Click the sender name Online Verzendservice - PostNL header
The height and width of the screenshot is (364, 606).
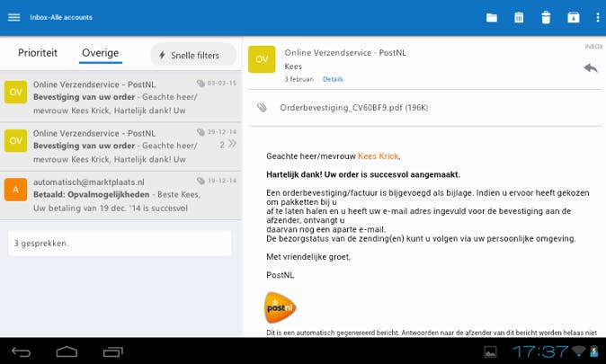pos(345,52)
